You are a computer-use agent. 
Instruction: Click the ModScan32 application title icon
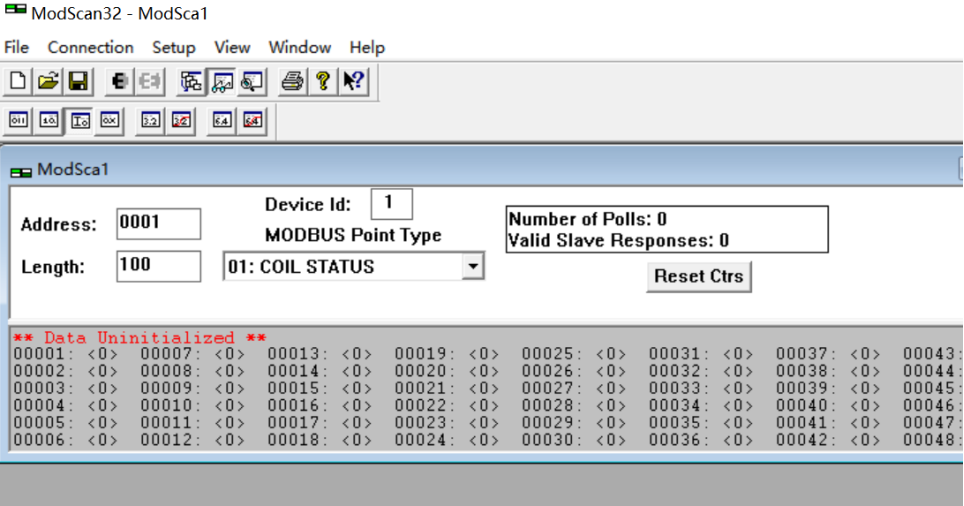[x=15, y=9]
